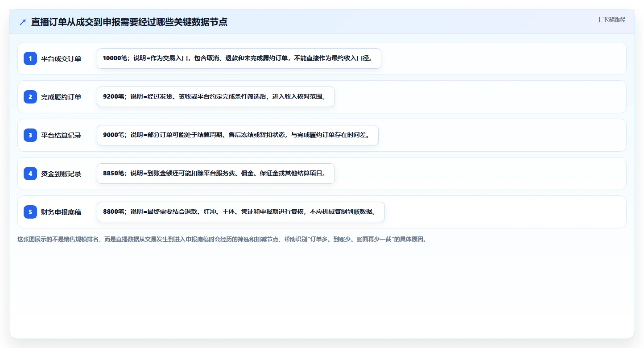Screen dimensions: 644x348
Task: Click the 8800笔 description box
Action: pos(241,212)
